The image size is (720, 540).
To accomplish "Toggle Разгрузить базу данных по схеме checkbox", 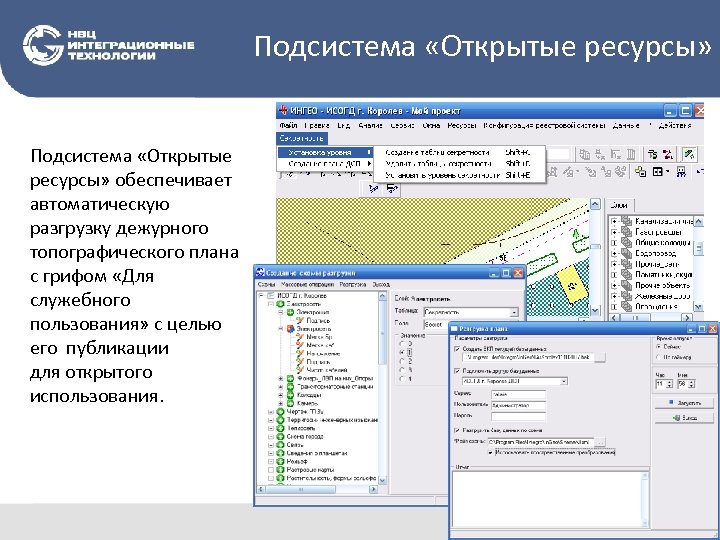I will [457, 430].
